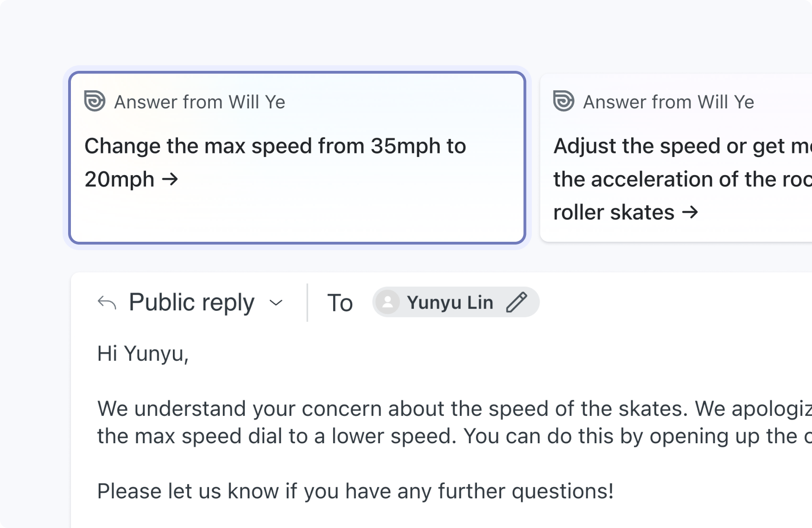Click the 'the max speed dial' reply line
Viewport: 812px width, 528px height.
[454, 436]
